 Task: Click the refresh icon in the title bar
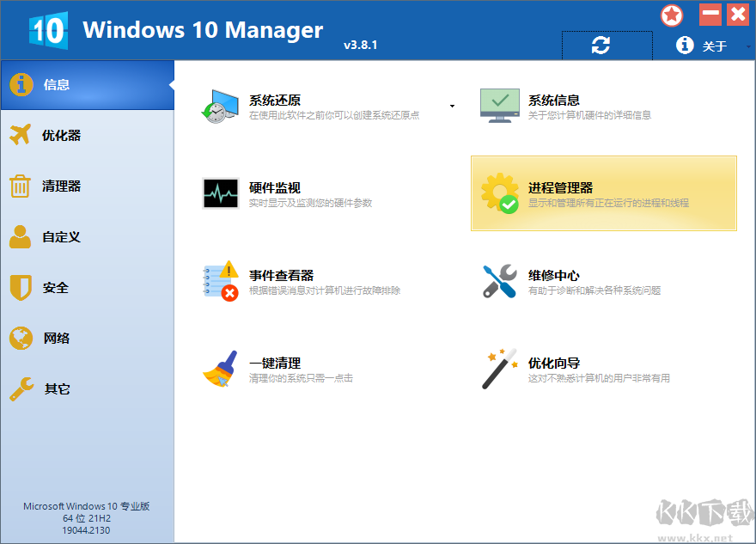(x=607, y=44)
